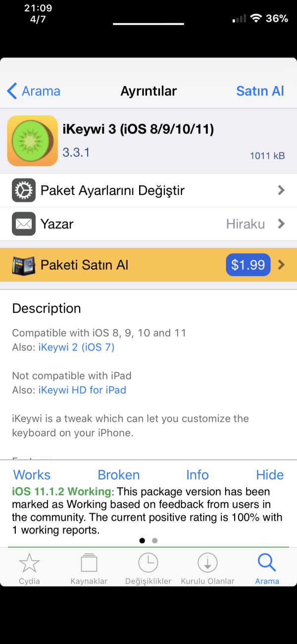Image resolution: width=297 pixels, height=644 pixels.
Task: Select the Arama magnifier tab
Action: (x=267, y=569)
